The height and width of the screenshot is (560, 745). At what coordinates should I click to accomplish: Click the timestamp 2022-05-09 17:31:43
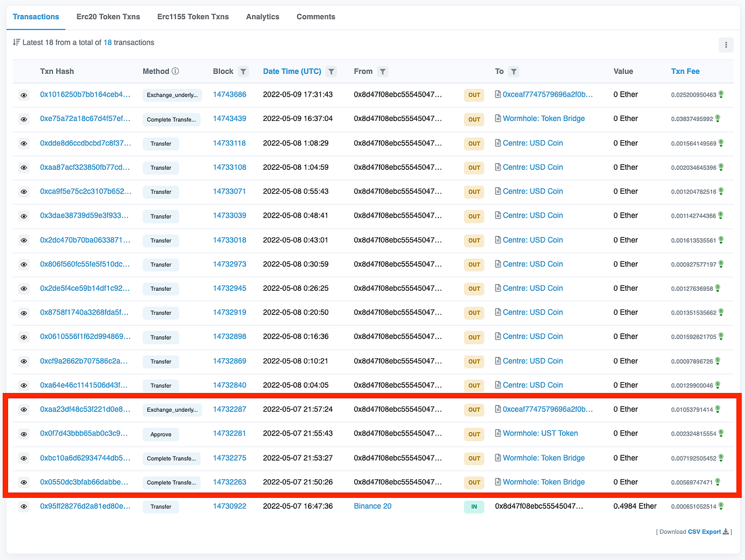[298, 94]
